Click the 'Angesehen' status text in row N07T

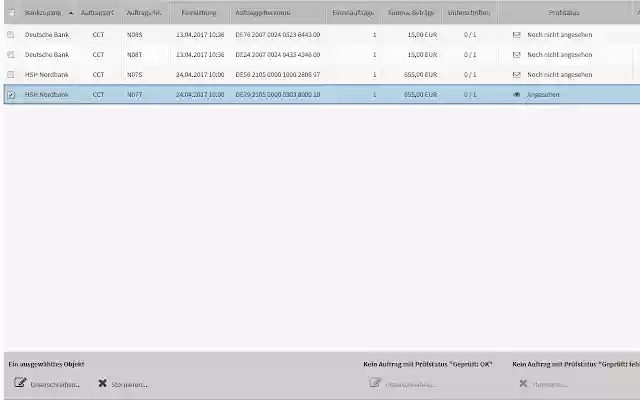click(543, 95)
